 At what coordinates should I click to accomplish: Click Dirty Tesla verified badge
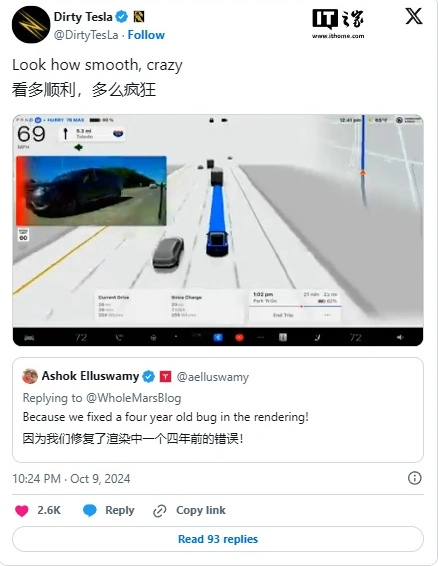(x=122, y=17)
